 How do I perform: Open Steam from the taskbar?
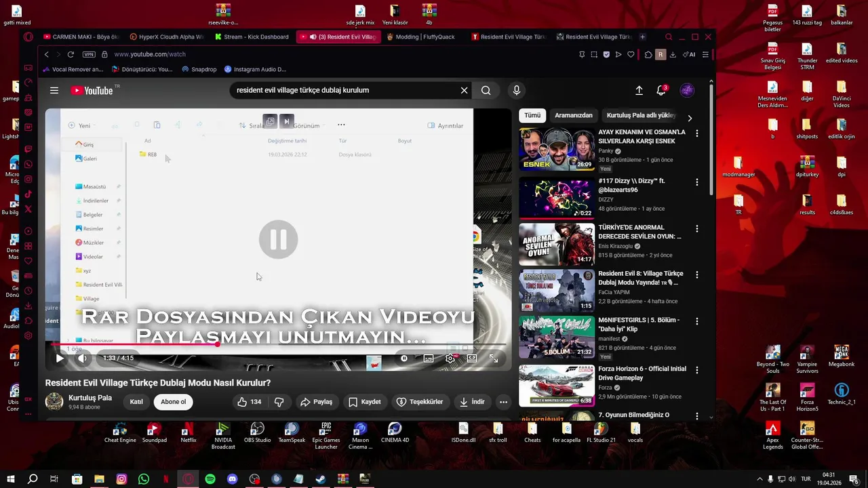(x=321, y=479)
